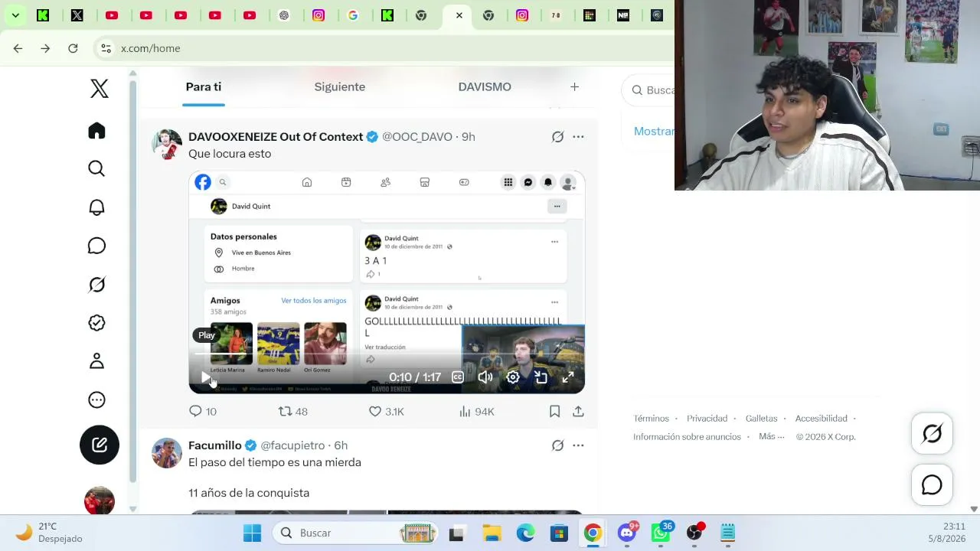Toggle video captions (CC)
This screenshot has width=980, height=551.
[x=458, y=377]
